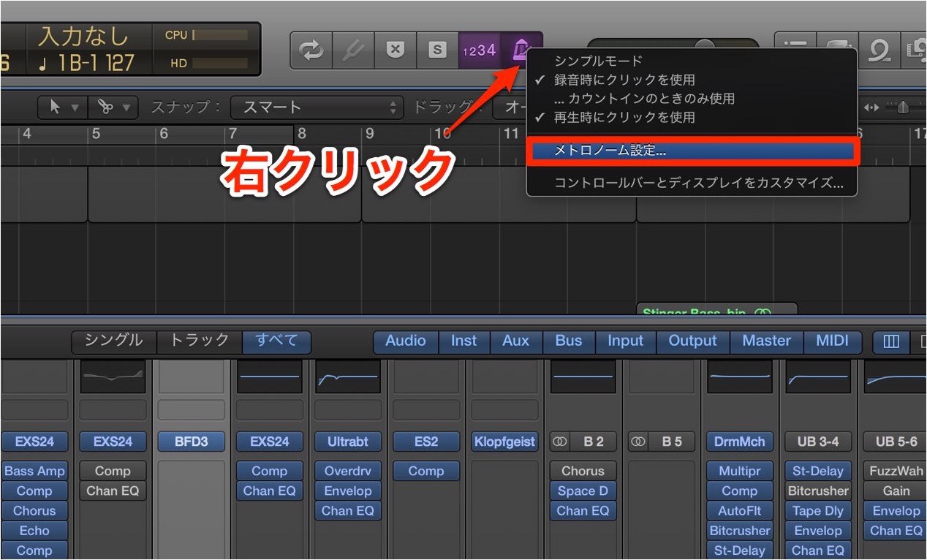
Task: Open the Ultrabt instrument slot
Action: [348, 442]
